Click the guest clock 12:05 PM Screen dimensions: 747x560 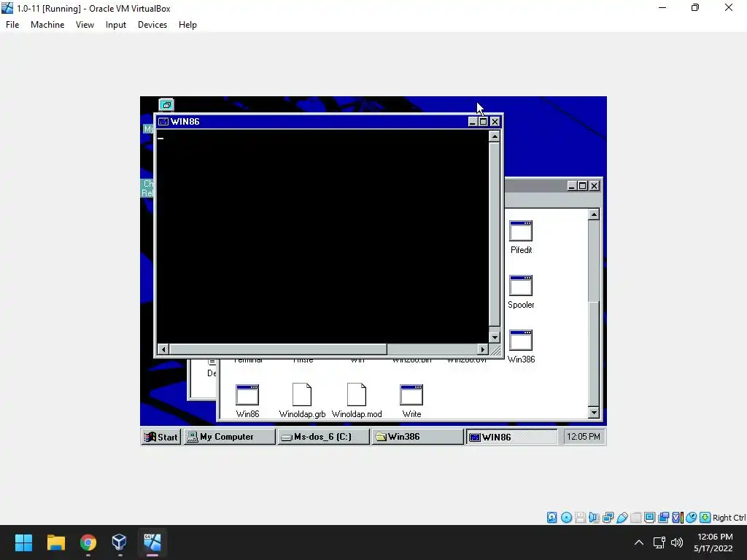point(584,437)
